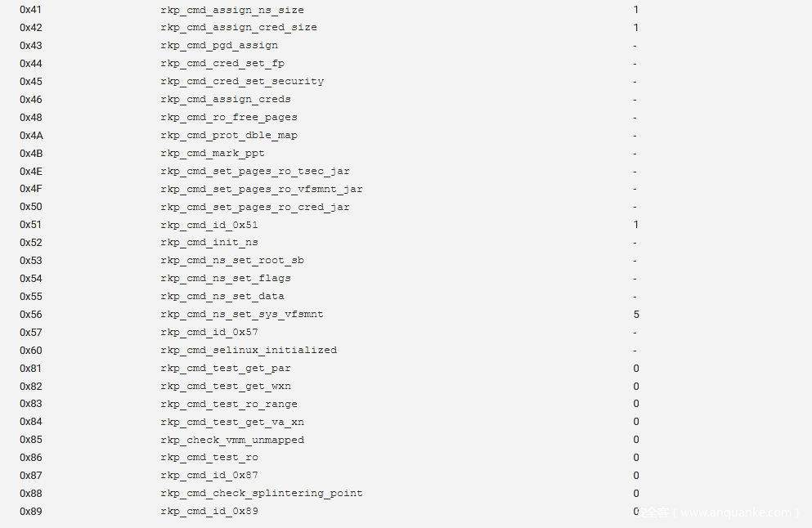The height and width of the screenshot is (528, 812).
Task: Click rkp_cmd_mark_ppt text
Action: tap(213, 154)
